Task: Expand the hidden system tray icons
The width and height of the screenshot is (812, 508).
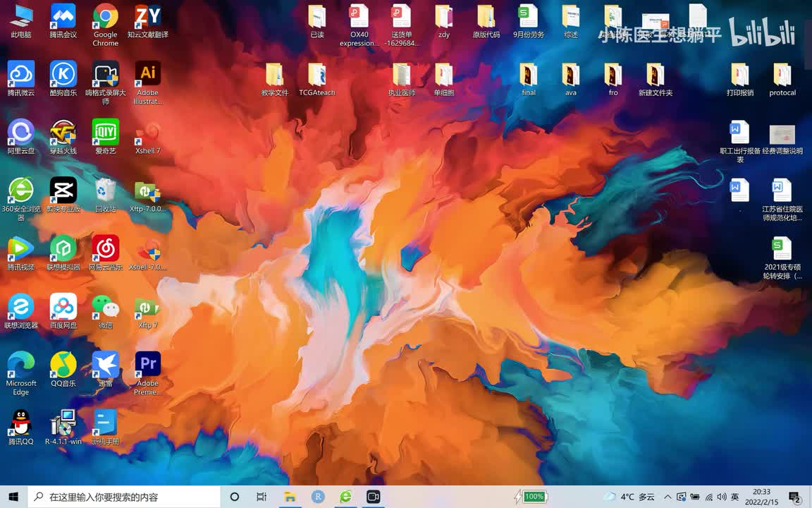Action: 668,497
